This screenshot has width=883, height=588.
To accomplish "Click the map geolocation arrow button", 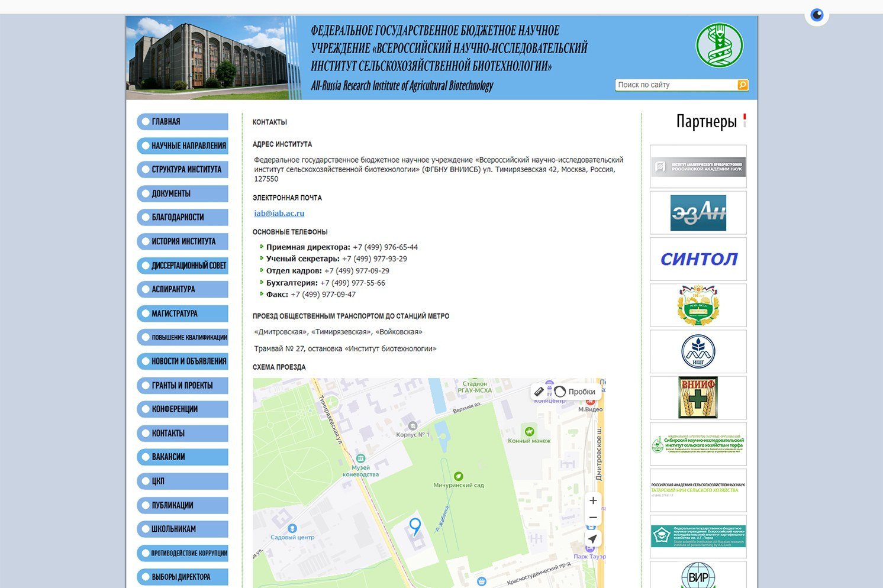I will point(592,539).
